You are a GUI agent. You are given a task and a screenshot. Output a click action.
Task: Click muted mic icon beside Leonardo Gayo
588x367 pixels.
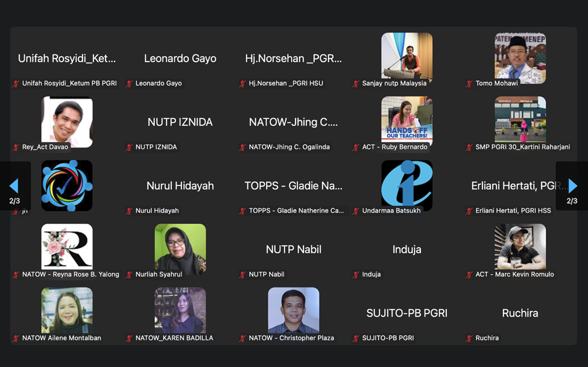pyautogui.click(x=129, y=84)
